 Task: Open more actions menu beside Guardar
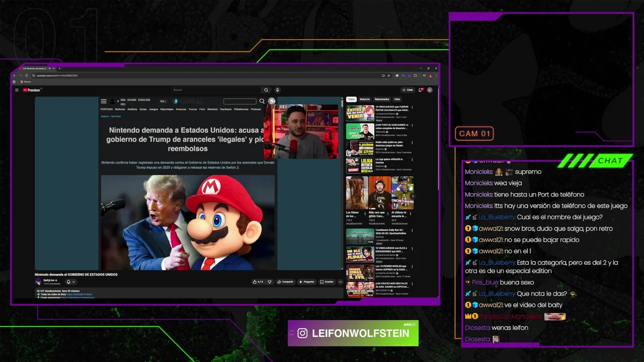(340, 282)
